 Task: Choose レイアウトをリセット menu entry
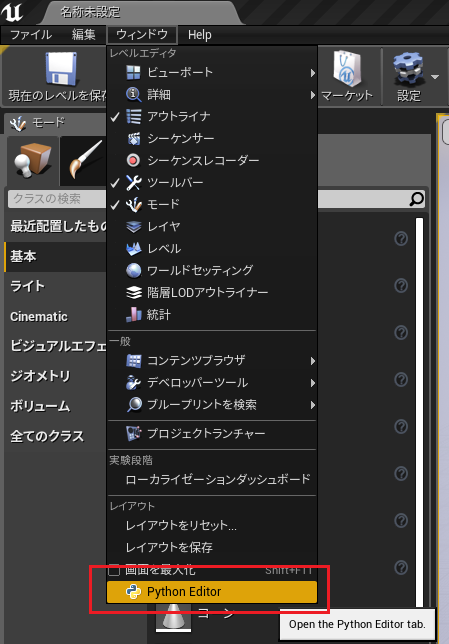pyautogui.click(x=212, y=525)
